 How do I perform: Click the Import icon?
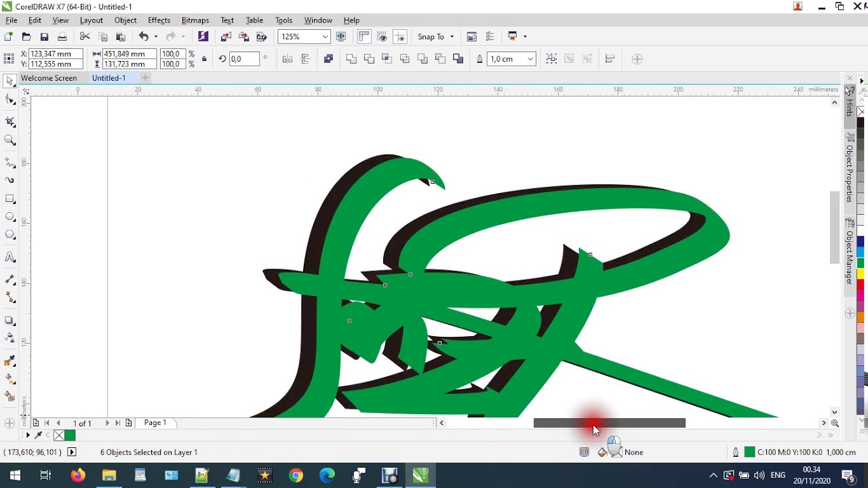coord(226,37)
